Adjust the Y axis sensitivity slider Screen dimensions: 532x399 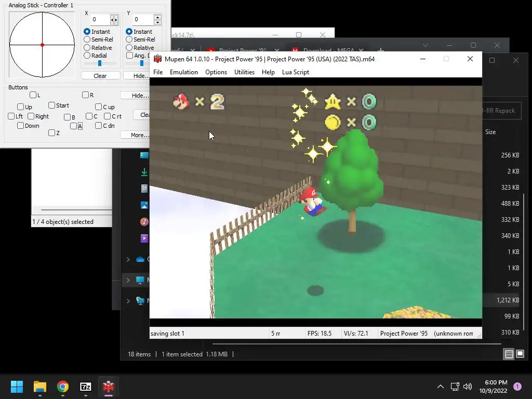coord(142,63)
